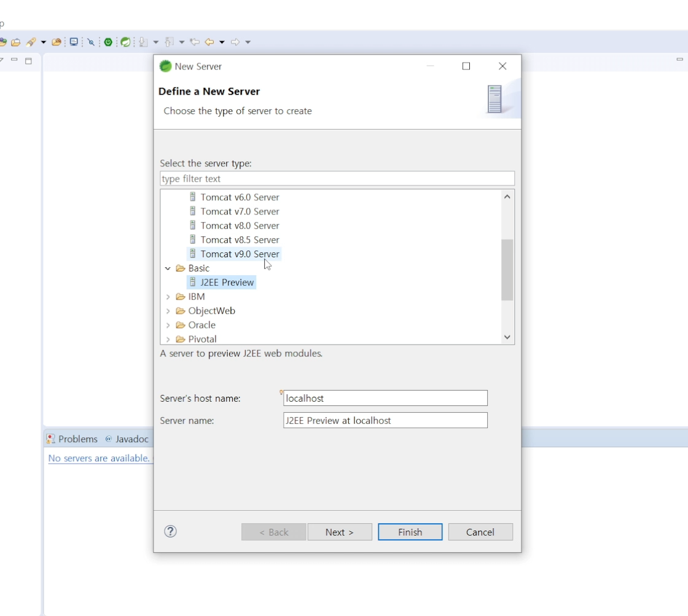Click the Server's host name field

tap(385, 398)
